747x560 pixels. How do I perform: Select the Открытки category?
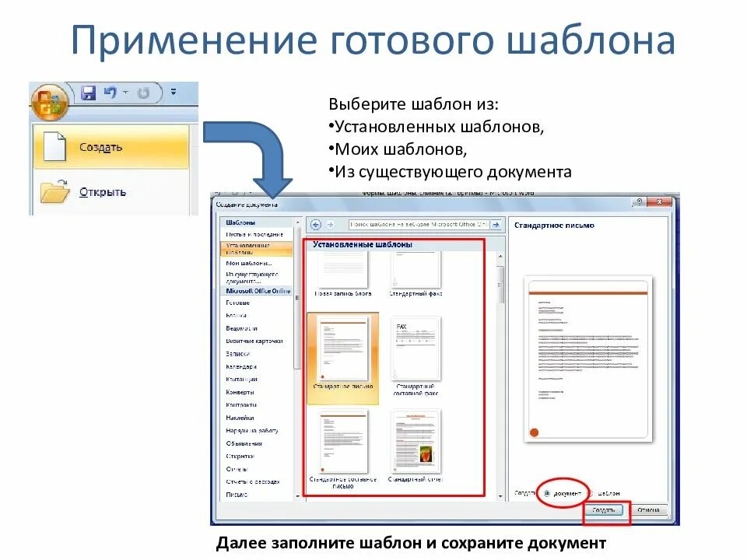[240, 457]
